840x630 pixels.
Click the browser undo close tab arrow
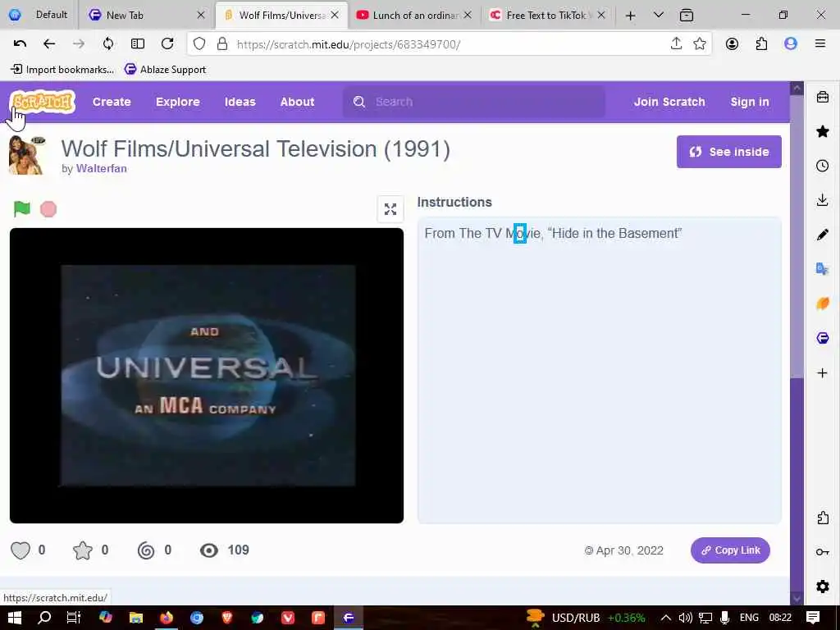pos(20,44)
